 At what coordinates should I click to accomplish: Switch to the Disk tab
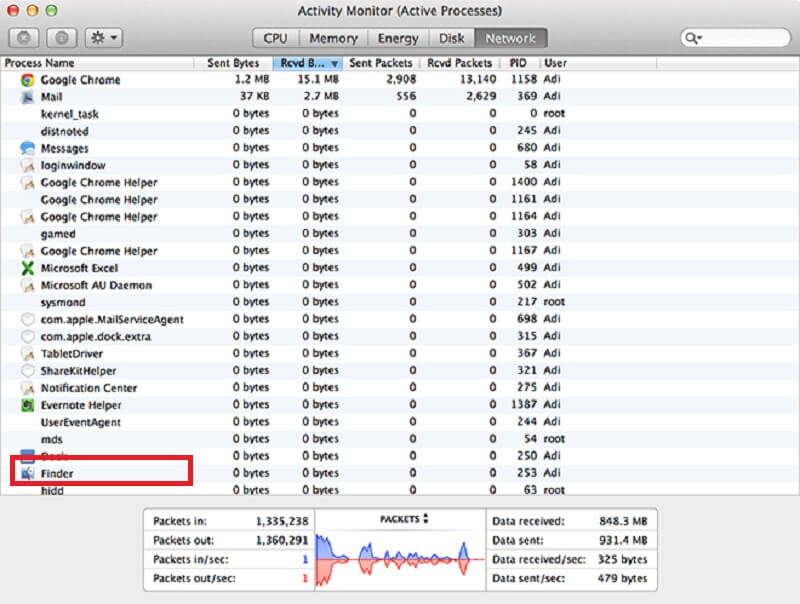(x=452, y=38)
